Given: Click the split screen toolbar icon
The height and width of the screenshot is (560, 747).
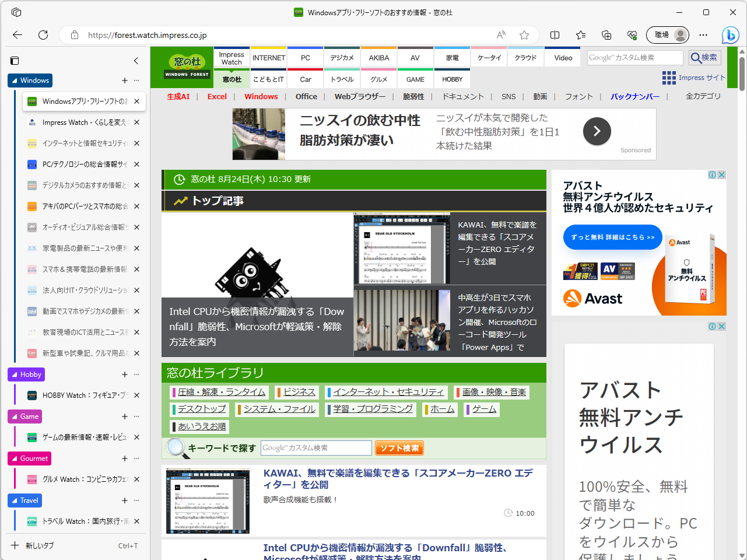Looking at the screenshot, I should (x=555, y=35).
